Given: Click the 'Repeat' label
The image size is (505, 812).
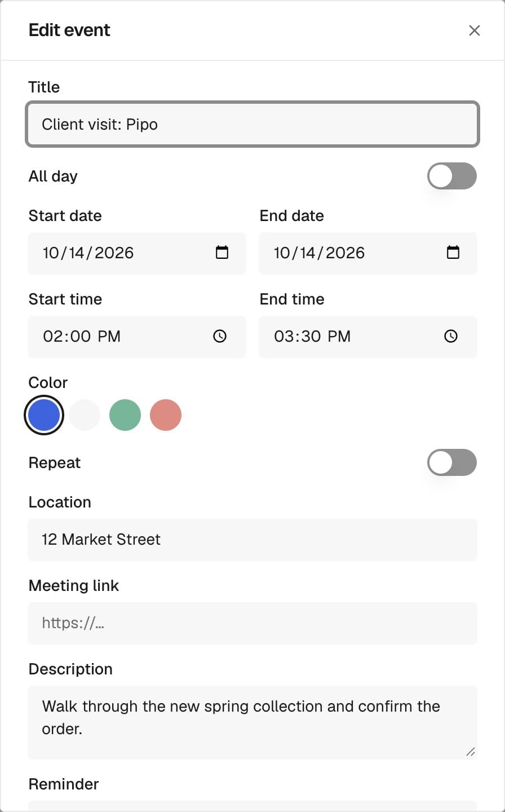Looking at the screenshot, I should [55, 463].
